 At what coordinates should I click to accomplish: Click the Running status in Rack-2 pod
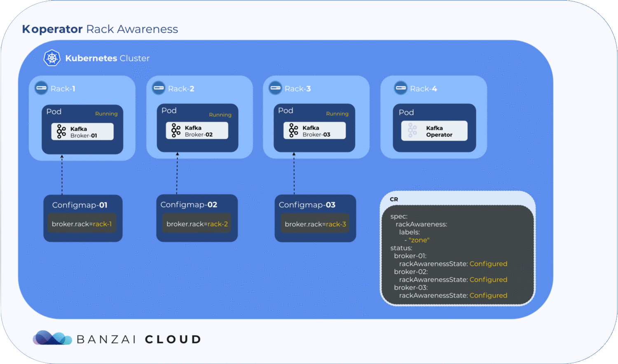click(220, 115)
